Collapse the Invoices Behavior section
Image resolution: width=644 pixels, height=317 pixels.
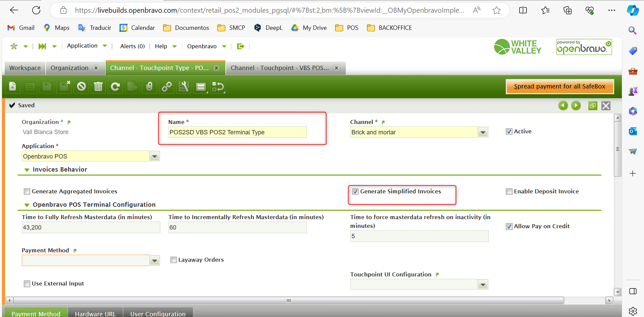pos(27,170)
